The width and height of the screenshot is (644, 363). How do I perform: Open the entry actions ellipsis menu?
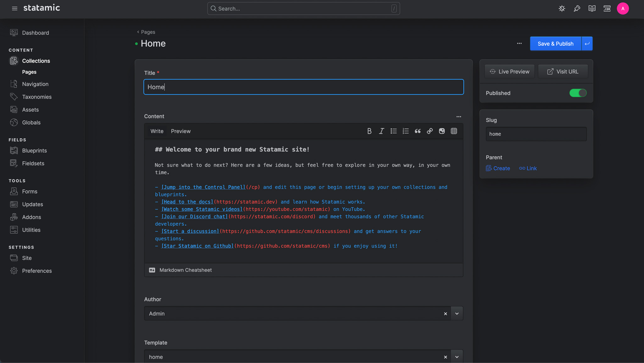tap(519, 43)
